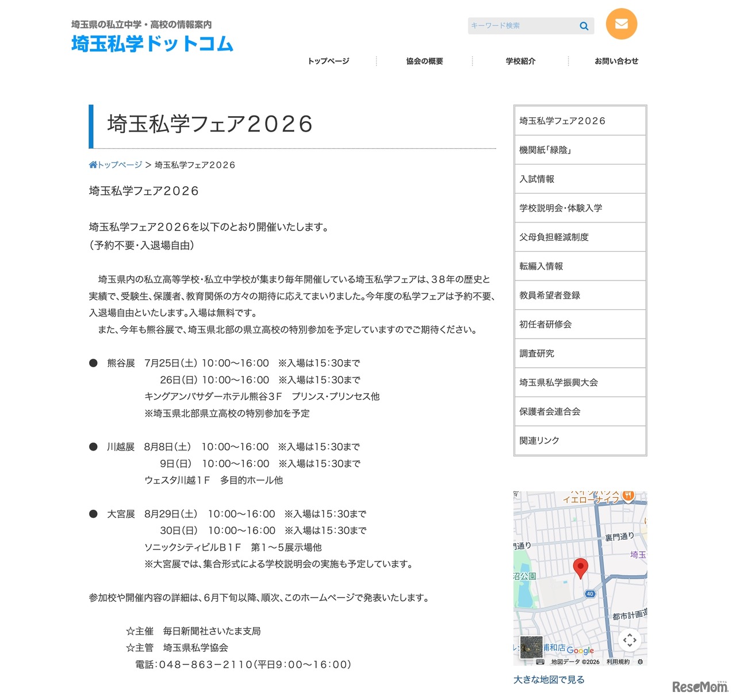
Task: Click the orange mail contact icon
Action: (x=622, y=24)
